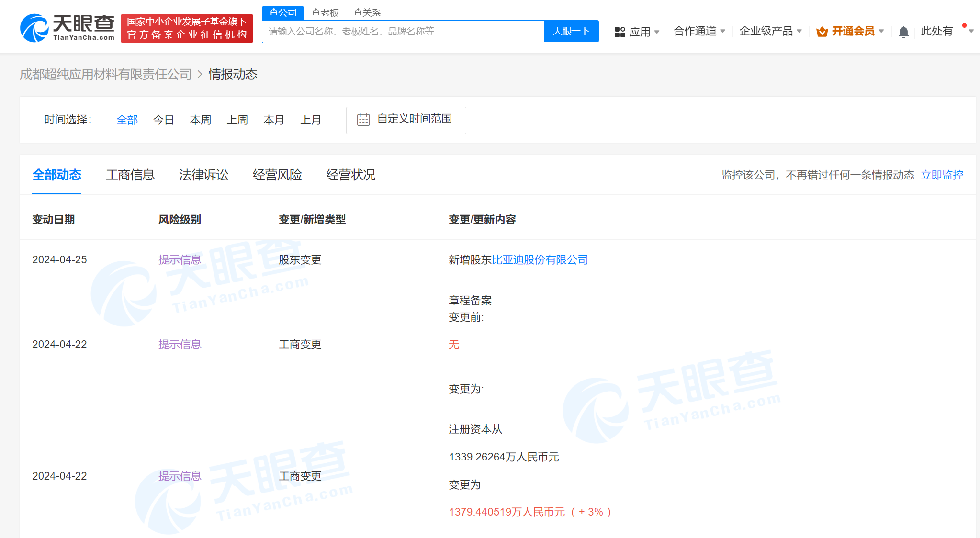This screenshot has height=538, width=980.
Task: Click the 变更/新增类型 column header
Action: coord(312,220)
